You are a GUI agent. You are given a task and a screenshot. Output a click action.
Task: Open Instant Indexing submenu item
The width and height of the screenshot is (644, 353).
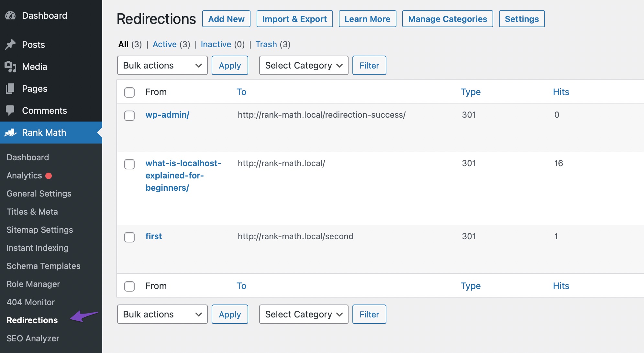point(38,248)
